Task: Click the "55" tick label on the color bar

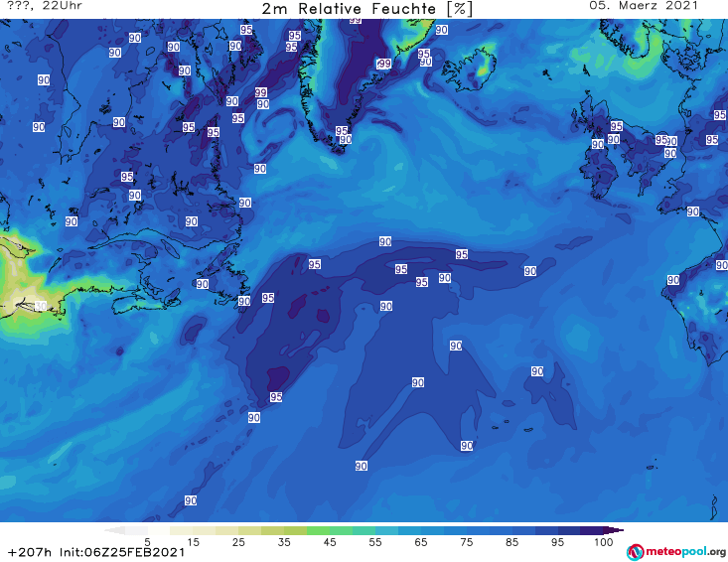Action: (375, 542)
